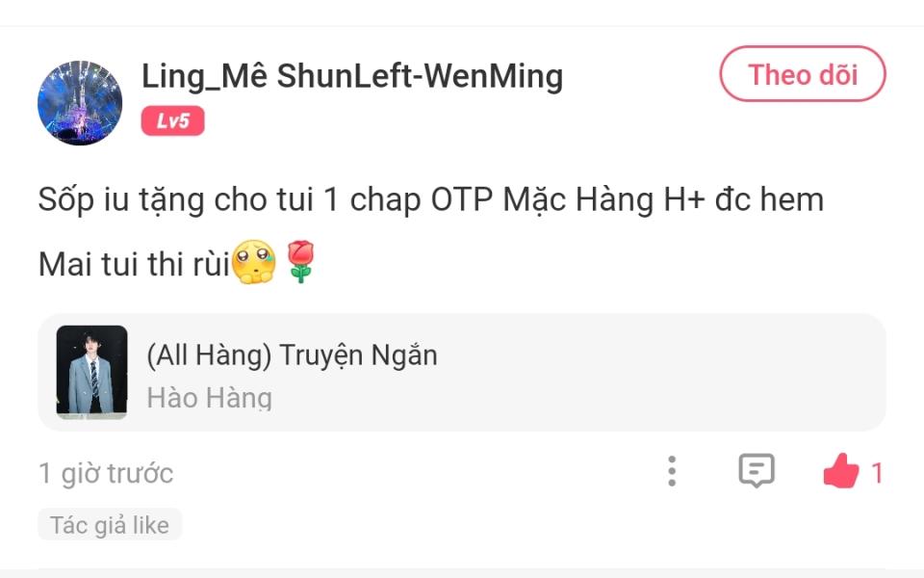Click the Tác giả like tag
924x578 pixels.
click(x=110, y=525)
